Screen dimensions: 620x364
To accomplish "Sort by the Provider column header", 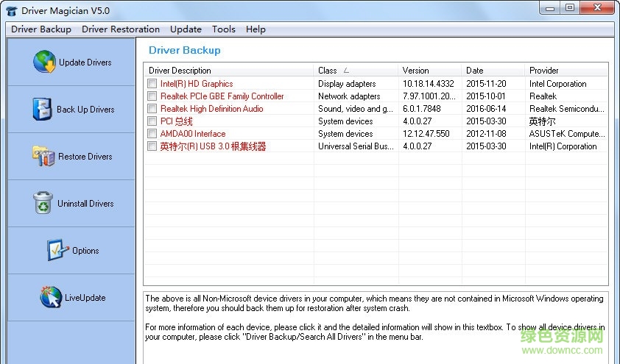I will click(x=566, y=71).
